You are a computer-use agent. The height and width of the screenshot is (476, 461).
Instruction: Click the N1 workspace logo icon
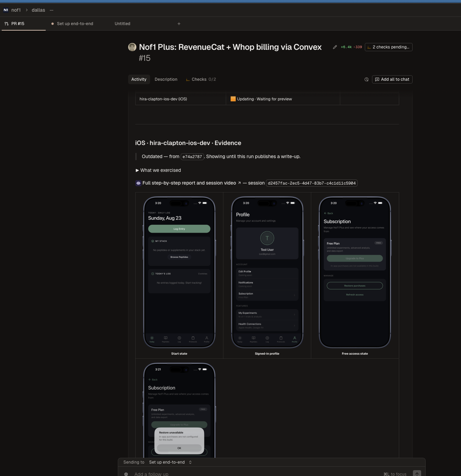tap(6, 10)
